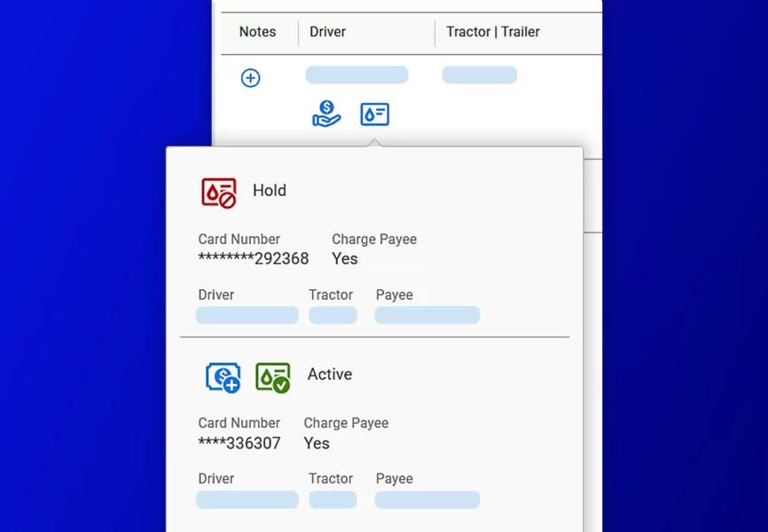This screenshot has height=532, width=768.
Task: Open the redacted driver name in table row
Action: click(357, 75)
